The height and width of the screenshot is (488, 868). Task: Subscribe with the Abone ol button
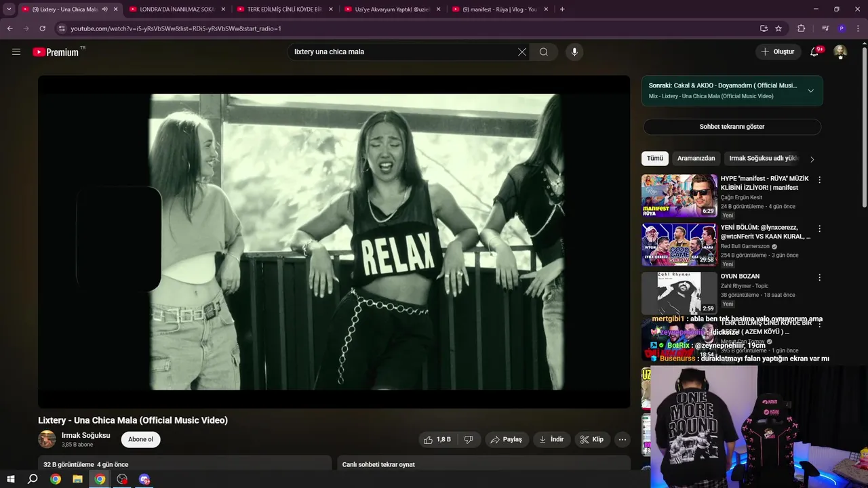click(x=141, y=439)
